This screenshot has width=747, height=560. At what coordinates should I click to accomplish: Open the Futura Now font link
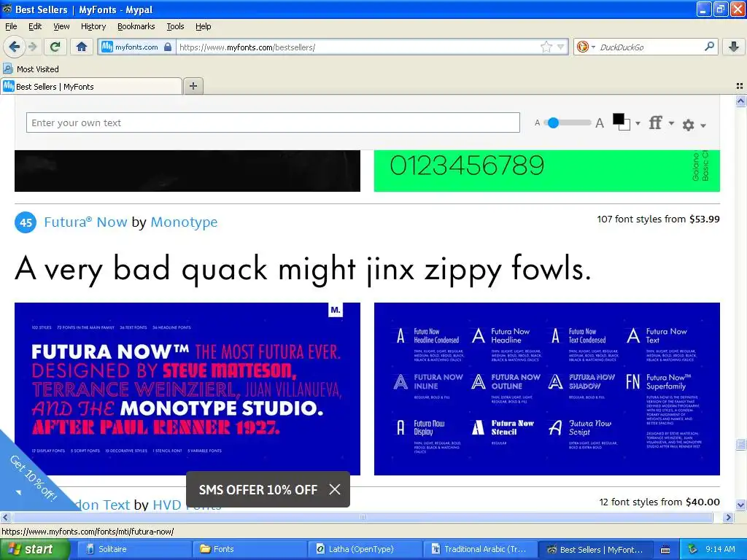(x=85, y=222)
